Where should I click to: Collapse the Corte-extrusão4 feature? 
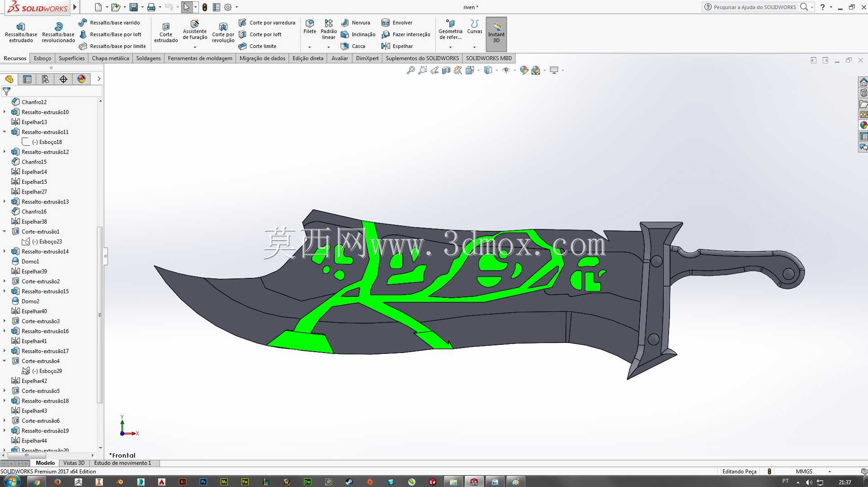tap(5, 361)
